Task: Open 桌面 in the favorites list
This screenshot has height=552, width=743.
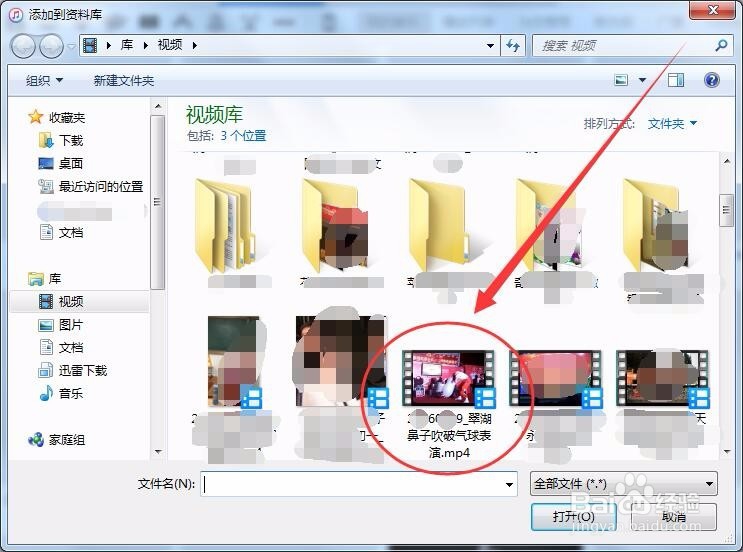Action: (x=61, y=163)
